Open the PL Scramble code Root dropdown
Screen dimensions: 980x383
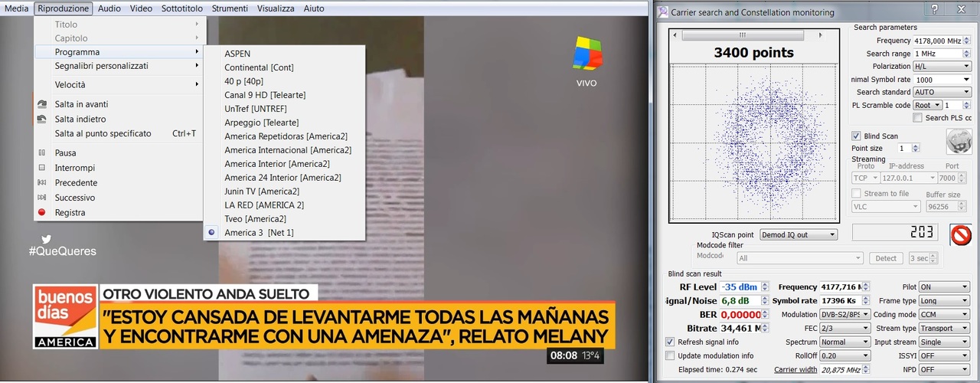926,105
